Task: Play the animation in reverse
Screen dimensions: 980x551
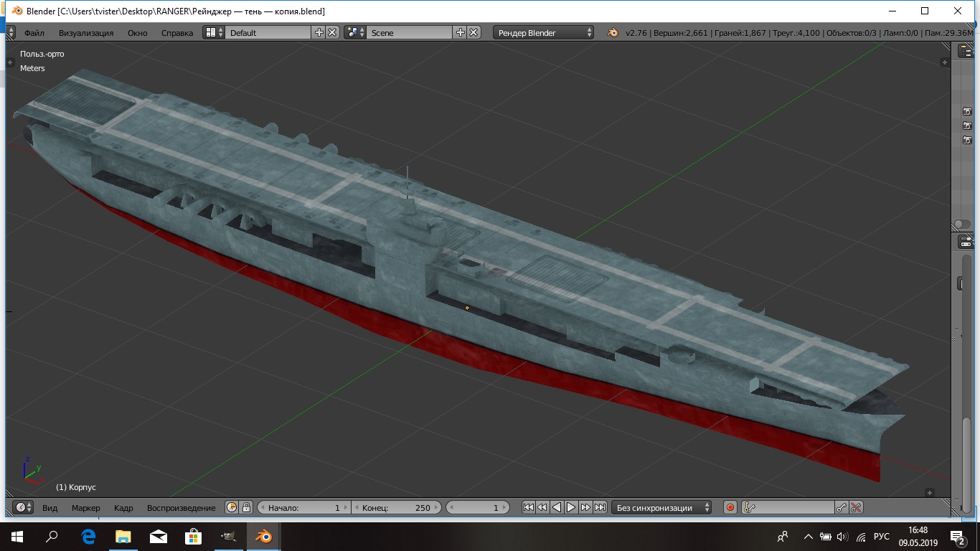Action: pyautogui.click(x=557, y=507)
